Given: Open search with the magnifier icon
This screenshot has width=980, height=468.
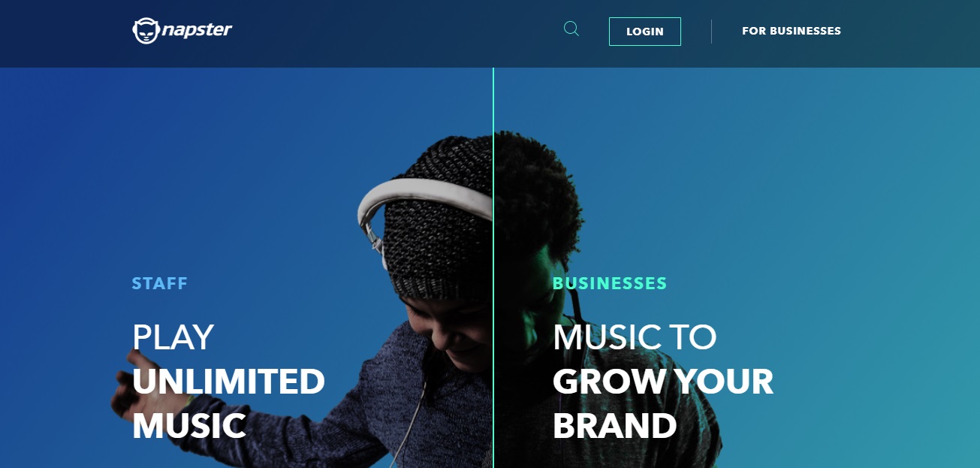Looking at the screenshot, I should click(x=571, y=29).
